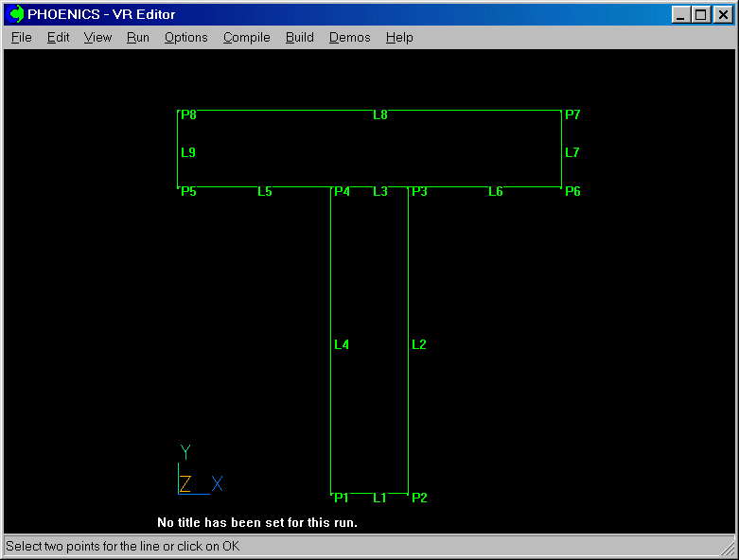Select point P5 on the left edge
Image resolution: width=739 pixels, height=560 pixels.
click(188, 191)
